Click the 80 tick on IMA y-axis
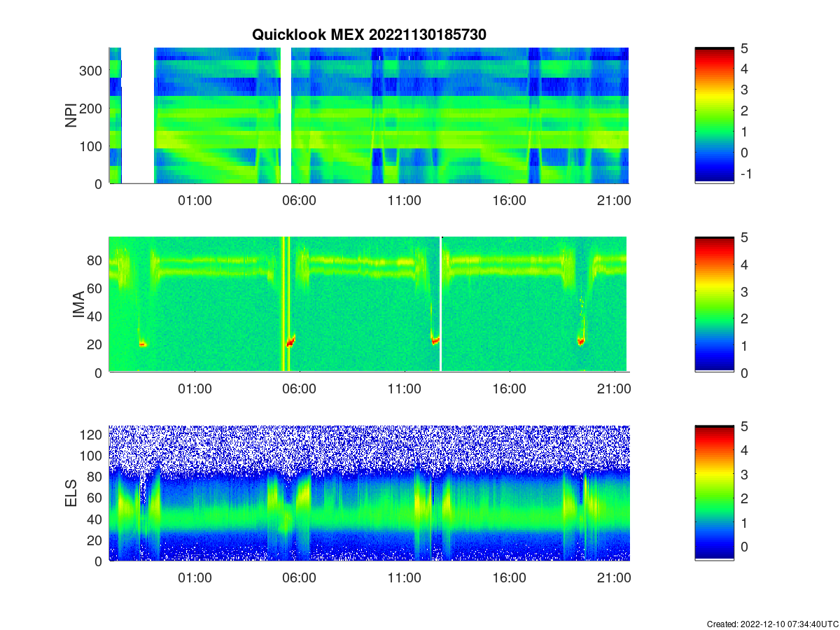The height and width of the screenshot is (630, 840). 96,260
